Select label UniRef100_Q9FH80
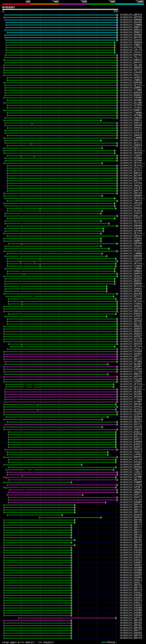This screenshot has height=644, width=146. (x=131, y=404)
